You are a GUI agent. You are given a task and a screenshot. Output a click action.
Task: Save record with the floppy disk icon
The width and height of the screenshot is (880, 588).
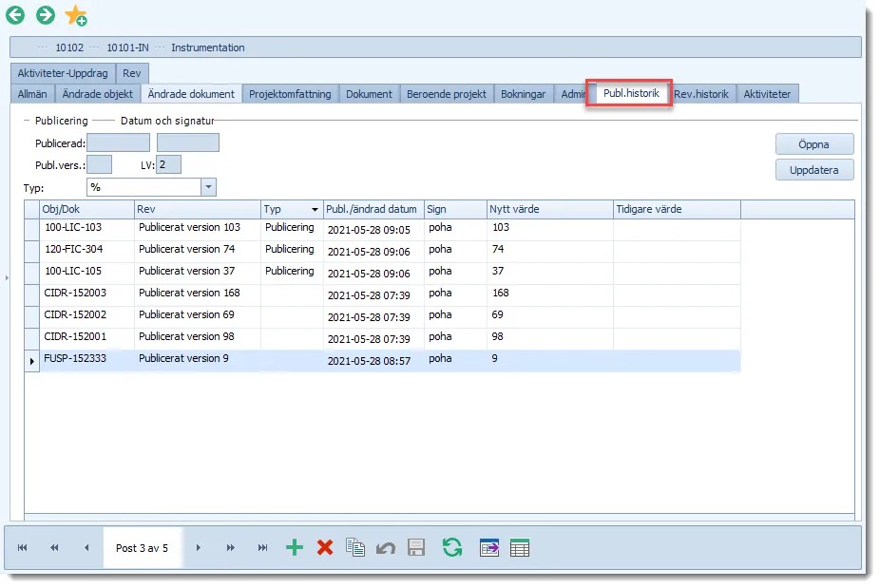[x=416, y=547]
